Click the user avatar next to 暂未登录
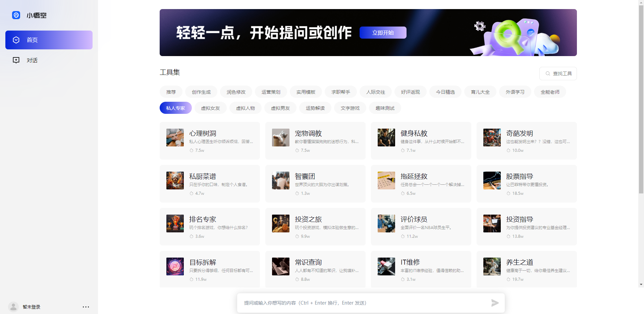The height and width of the screenshot is (314, 644). [x=13, y=307]
